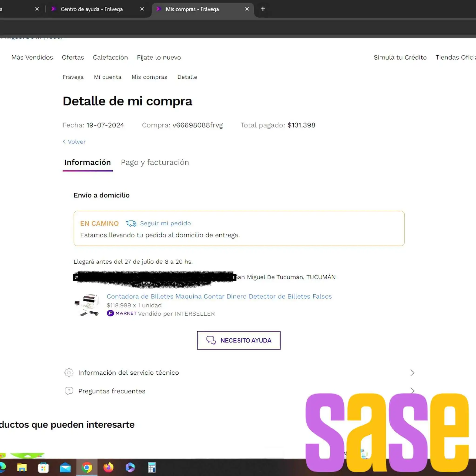The image size is (476, 476).
Task: Go to Calefacción category
Action: (x=111, y=57)
